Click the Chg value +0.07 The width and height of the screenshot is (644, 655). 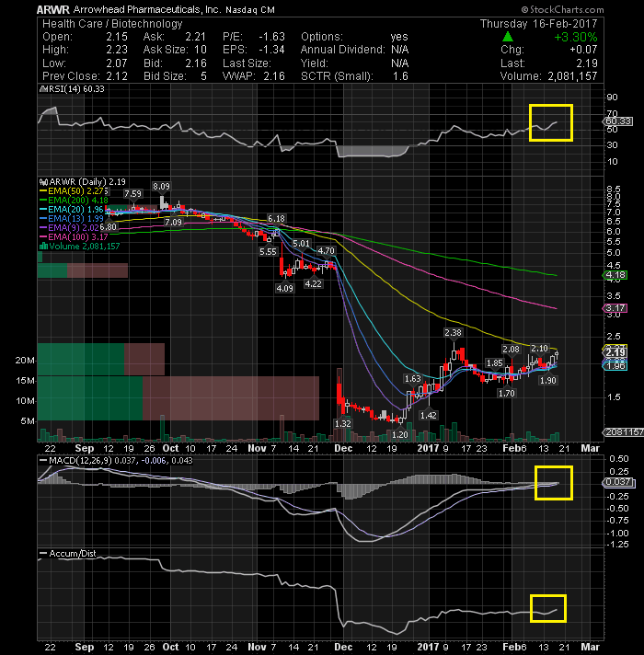583,50
